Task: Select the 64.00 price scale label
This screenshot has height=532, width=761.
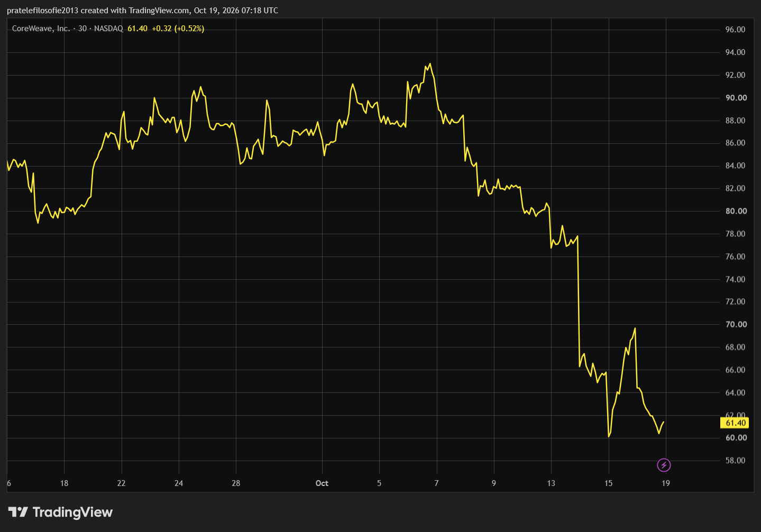Action: [x=735, y=392]
